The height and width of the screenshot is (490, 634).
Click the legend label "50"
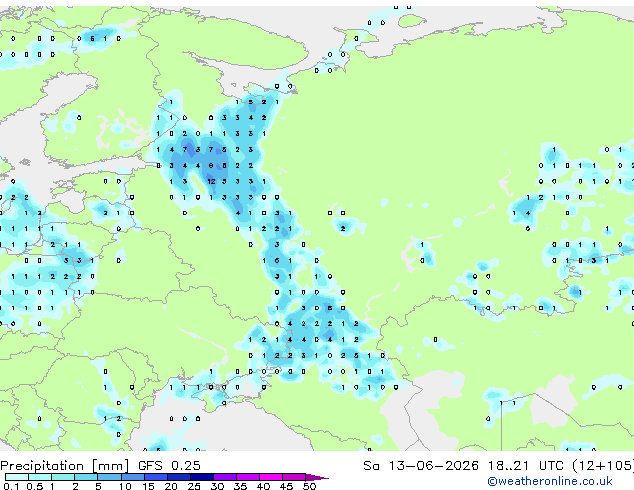click(309, 486)
